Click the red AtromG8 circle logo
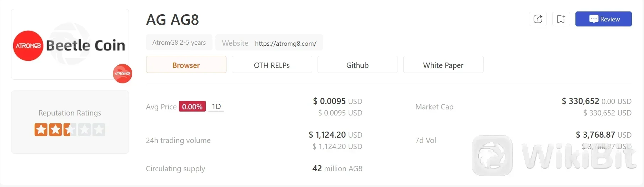 [28, 46]
